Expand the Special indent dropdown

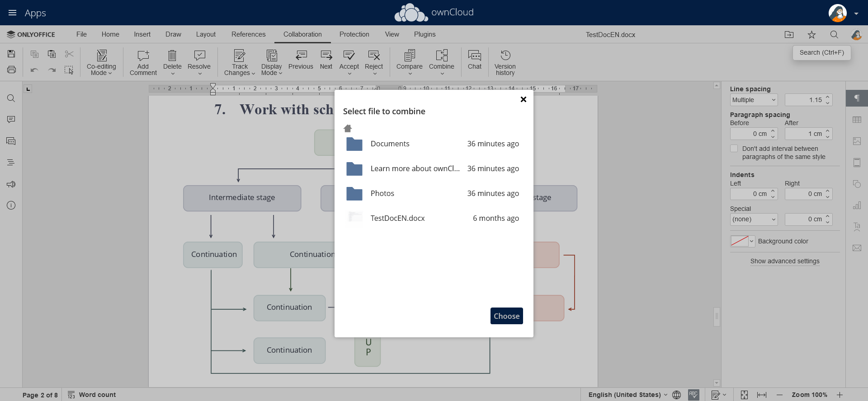coord(754,219)
